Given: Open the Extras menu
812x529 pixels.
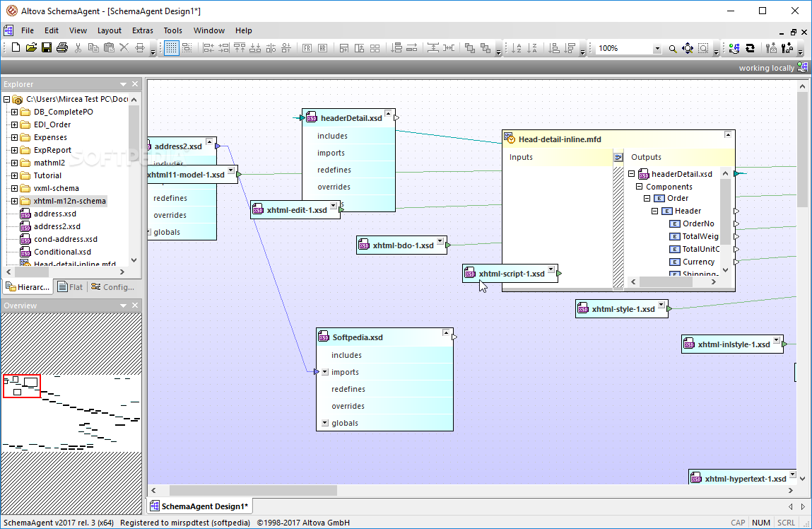Looking at the screenshot, I should (143, 30).
